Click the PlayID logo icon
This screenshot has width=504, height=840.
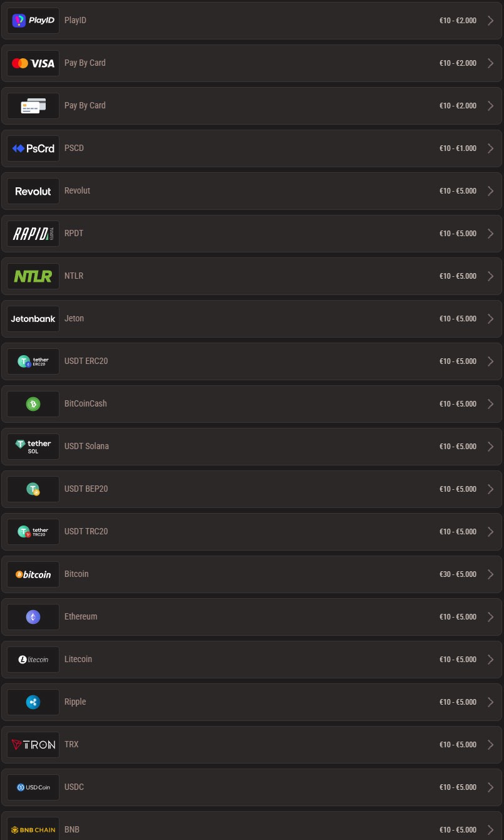pos(33,21)
